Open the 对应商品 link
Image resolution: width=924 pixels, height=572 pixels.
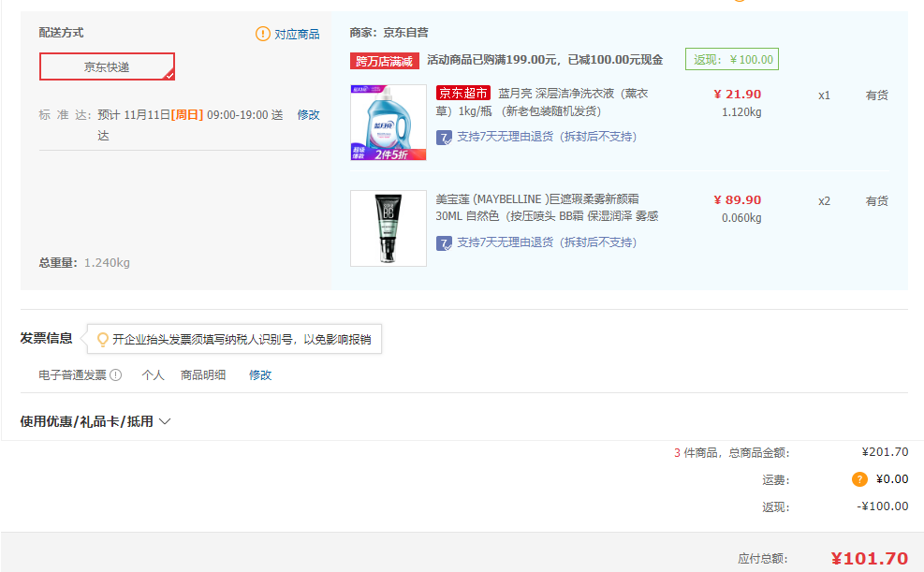297,34
